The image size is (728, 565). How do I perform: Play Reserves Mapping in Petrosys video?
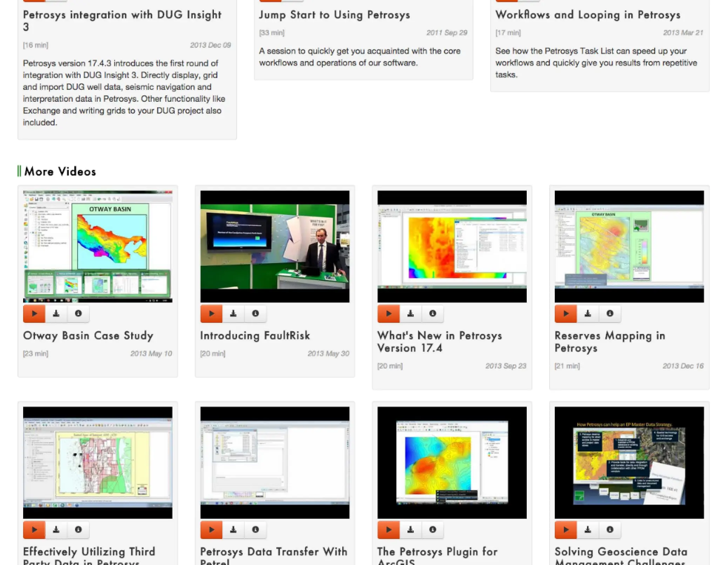tap(566, 313)
